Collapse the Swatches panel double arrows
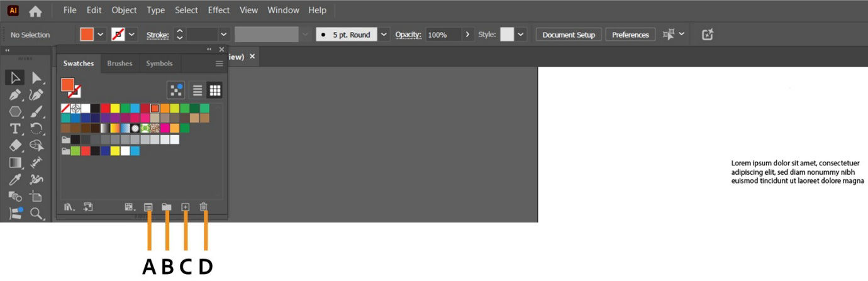This screenshot has height=281, width=868. [x=209, y=49]
